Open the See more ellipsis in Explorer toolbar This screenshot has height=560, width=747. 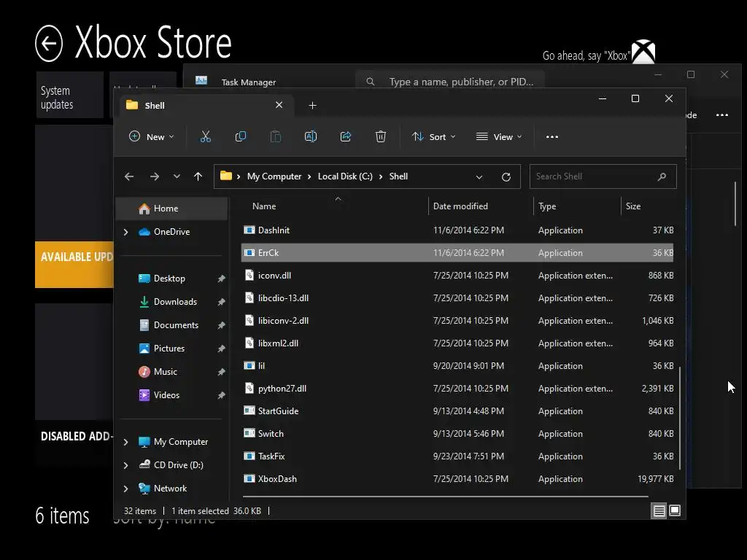(x=552, y=136)
